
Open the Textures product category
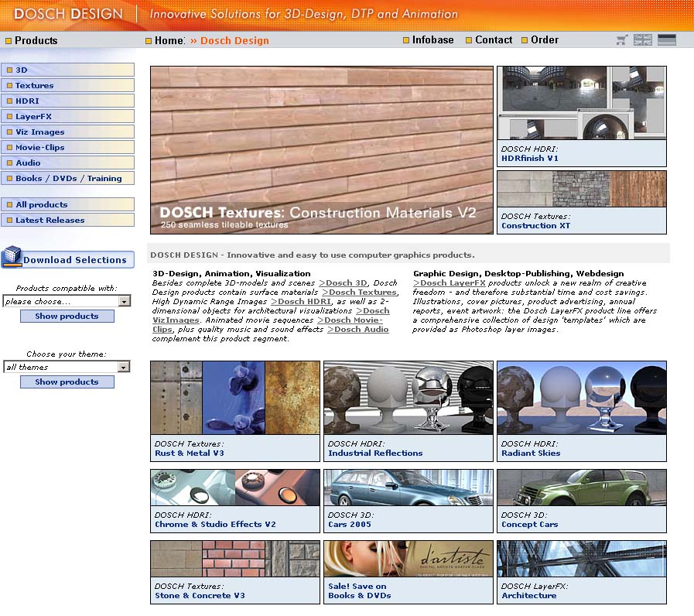tap(68, 85)
